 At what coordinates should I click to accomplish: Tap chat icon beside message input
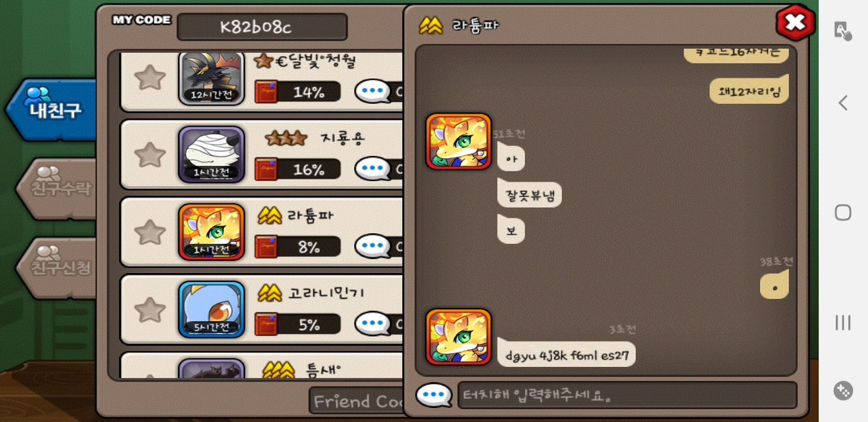pyautogui.click(x=434, y=396)
